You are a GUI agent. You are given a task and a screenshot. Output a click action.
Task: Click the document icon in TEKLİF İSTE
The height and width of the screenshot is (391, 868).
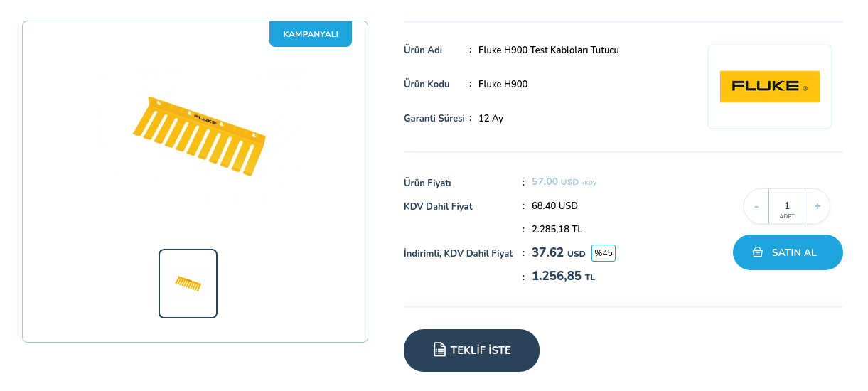coord(439,350)
